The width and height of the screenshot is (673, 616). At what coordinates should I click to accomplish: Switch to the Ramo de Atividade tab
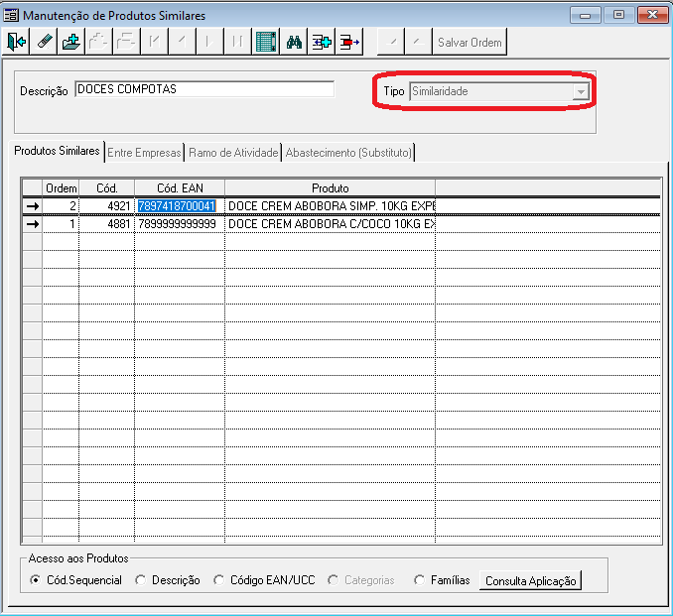coord(233,153)
